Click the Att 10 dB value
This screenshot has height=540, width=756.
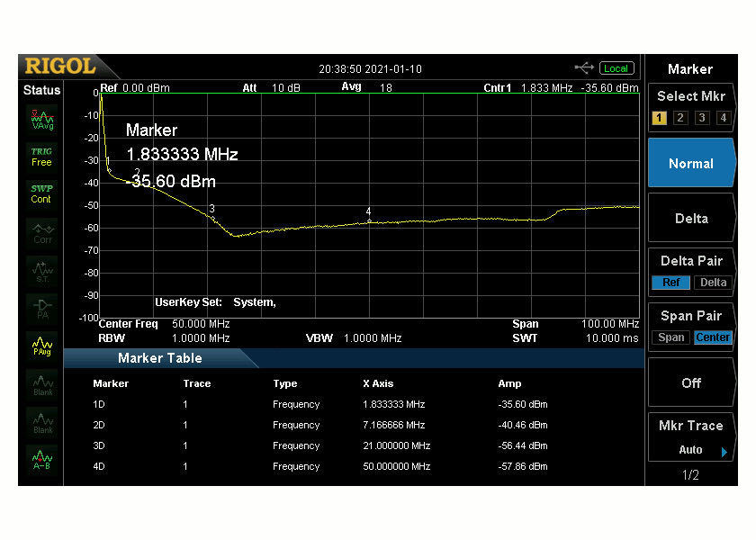286,88
